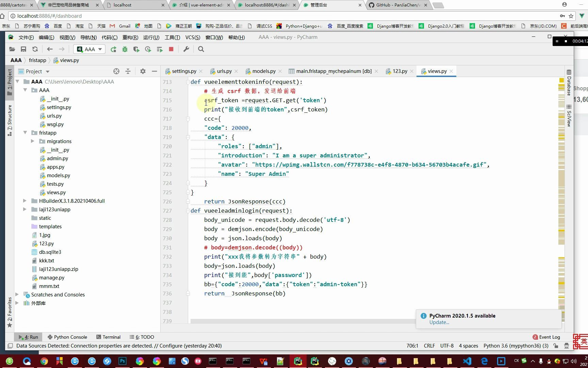Viewport: 588px width, 368px height.
Task: Click the yellow inspection indicator square
Action: [561, 80]
